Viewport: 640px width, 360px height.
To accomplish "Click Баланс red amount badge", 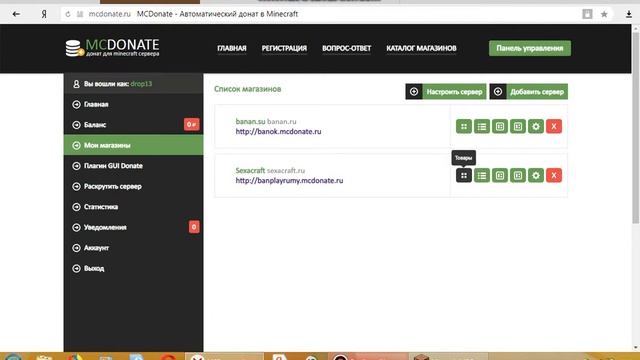I will (x=191, y=124).
